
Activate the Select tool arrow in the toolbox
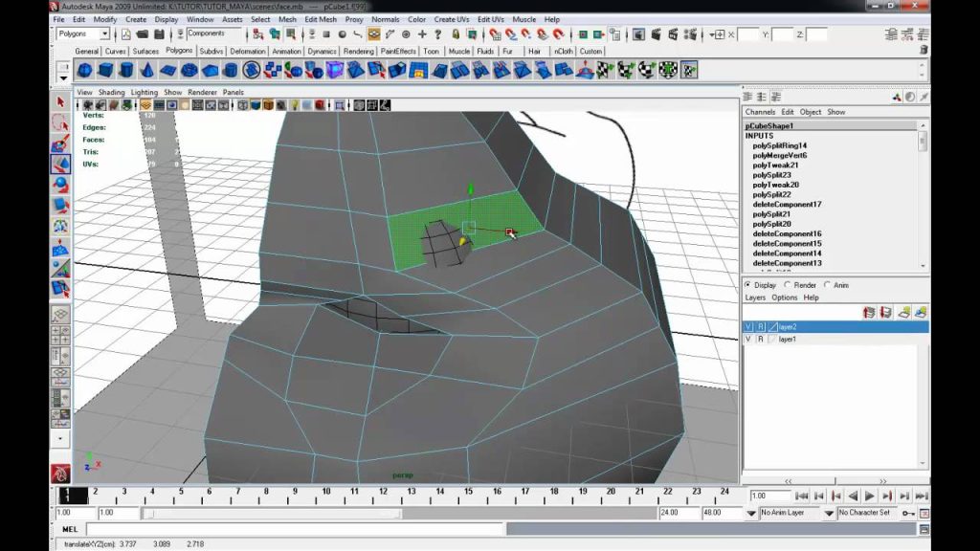pyautogui.click(x=60, y=101)
